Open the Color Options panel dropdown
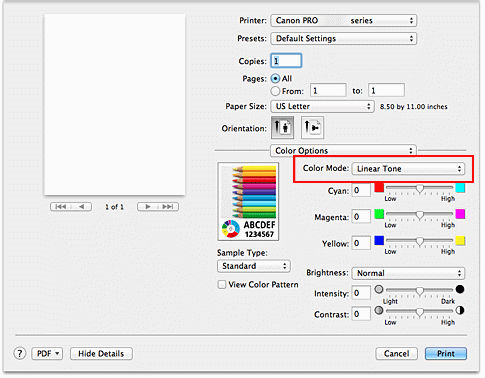 [x=343, y=150]
